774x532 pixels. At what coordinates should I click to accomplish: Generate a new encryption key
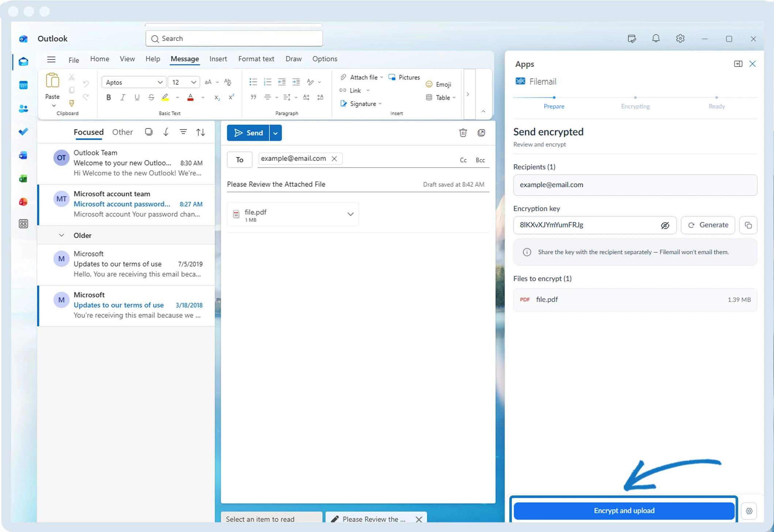pos(708,225)
